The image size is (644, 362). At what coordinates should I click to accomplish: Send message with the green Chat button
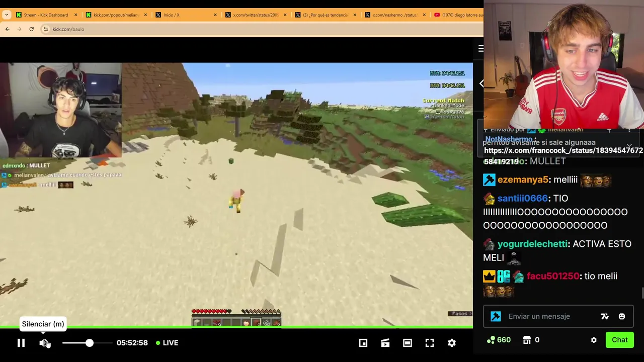click(619, 340)
